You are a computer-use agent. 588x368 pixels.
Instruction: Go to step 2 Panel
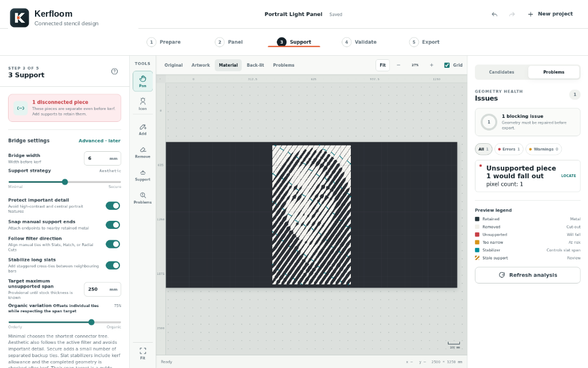229,42
